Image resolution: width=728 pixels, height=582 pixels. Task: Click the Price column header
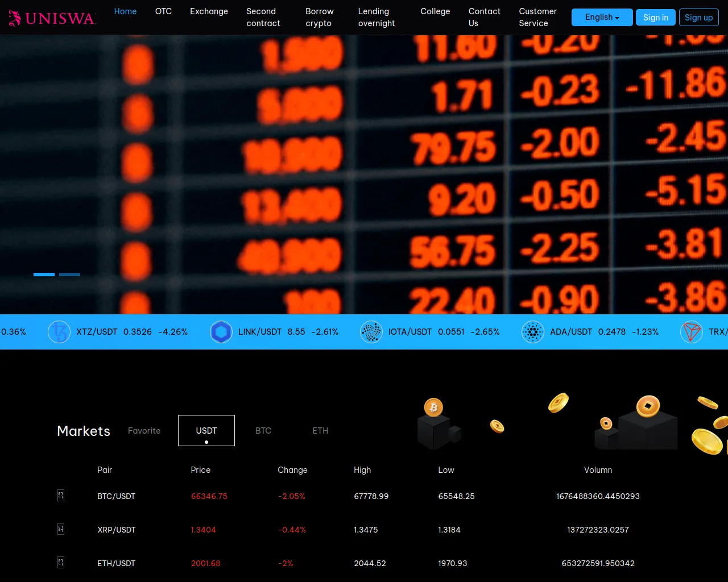pos(201,470)
